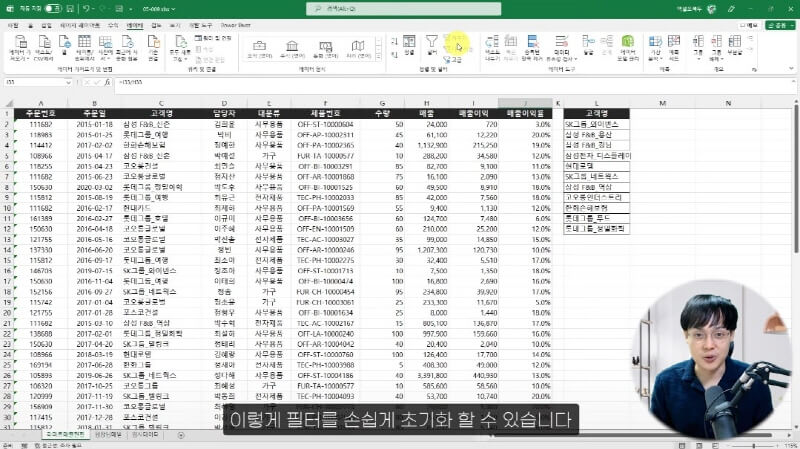The height and width of the screenshot is (449, 800).
Task: Click the zoom slider in status bar
Action: click(x=754, y=445)
